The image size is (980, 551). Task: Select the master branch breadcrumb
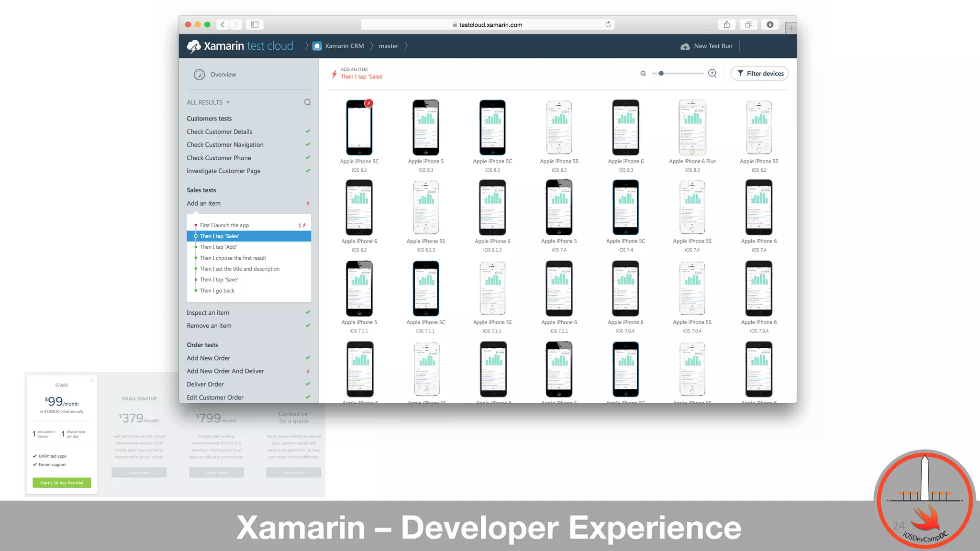point(389,46)
